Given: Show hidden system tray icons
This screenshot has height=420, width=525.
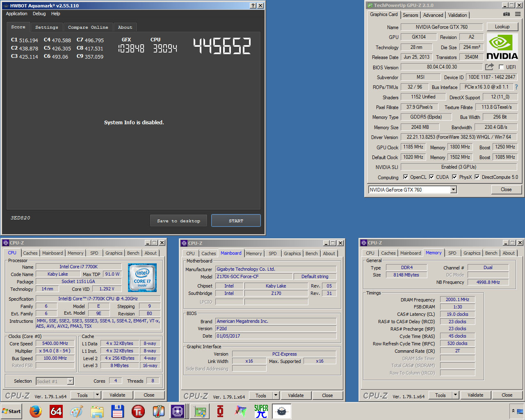Looking at the screenshot, I should click(513, 411).
